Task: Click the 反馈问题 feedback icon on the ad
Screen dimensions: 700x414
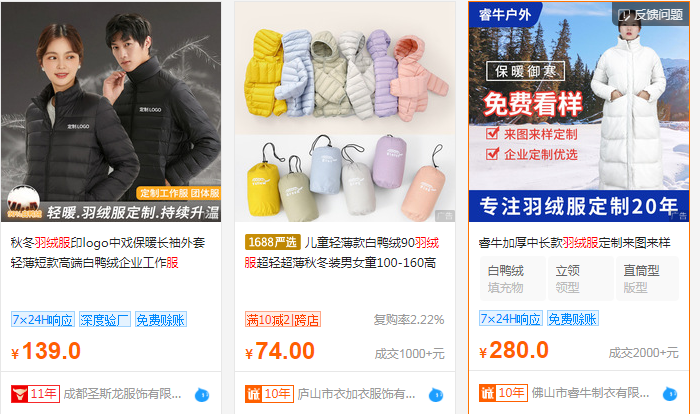Action: 650,15
